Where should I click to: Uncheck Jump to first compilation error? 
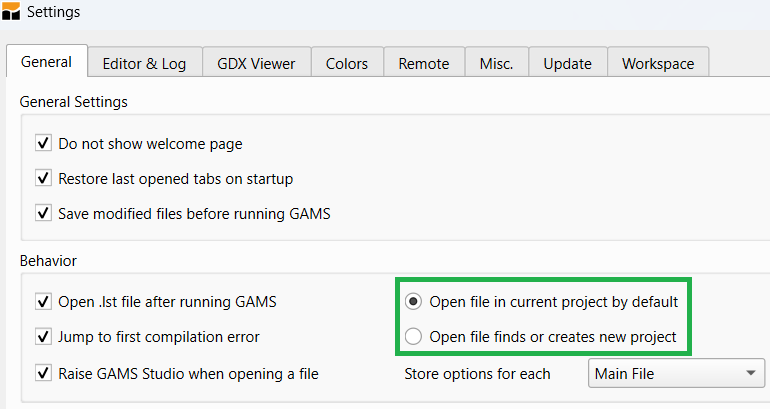pyautogui.click(x=43, y=337)
